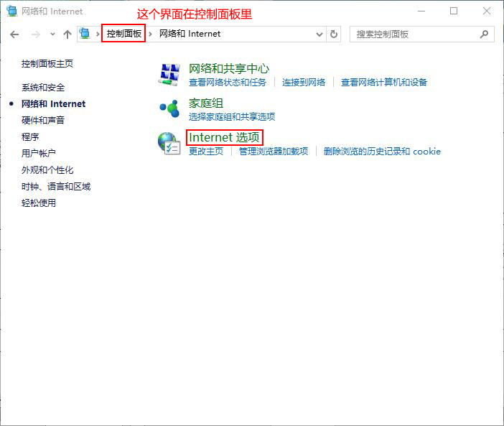Click 查看网络计算机和设备 link

384,83
